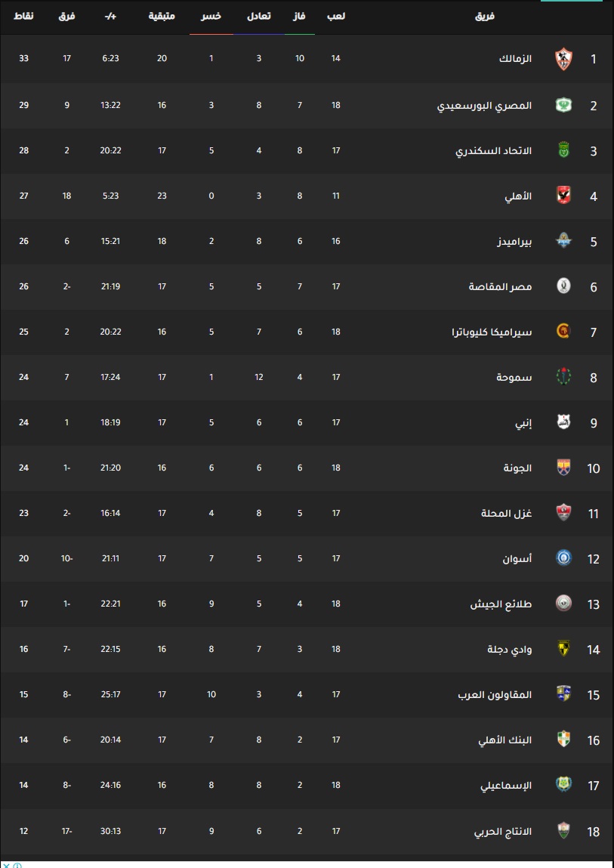The width and height of the screenshot is (614, 868).
Task: Click the Al Masry green logo
Action: tap(563, 104)
